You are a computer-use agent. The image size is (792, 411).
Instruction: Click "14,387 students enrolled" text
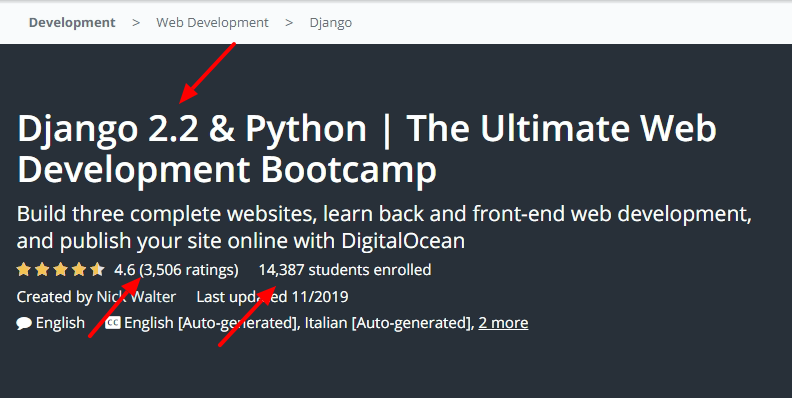[345, 270]
